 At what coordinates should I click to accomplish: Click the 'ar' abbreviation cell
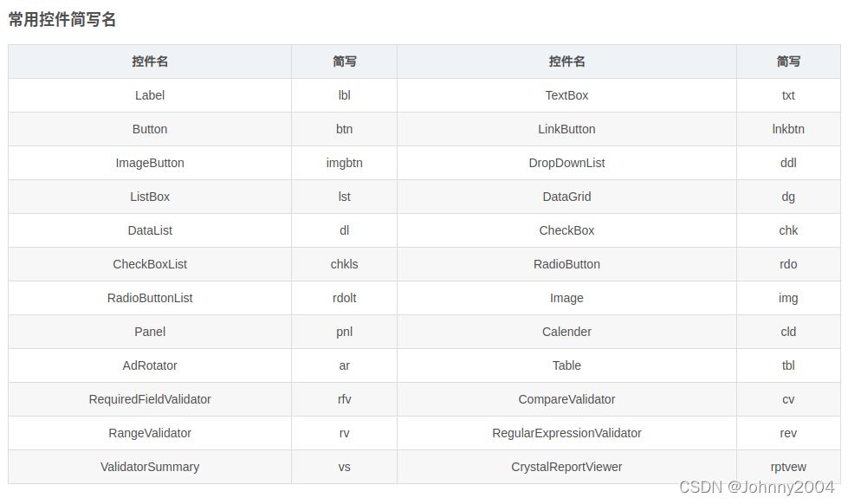tap(344, 365)
